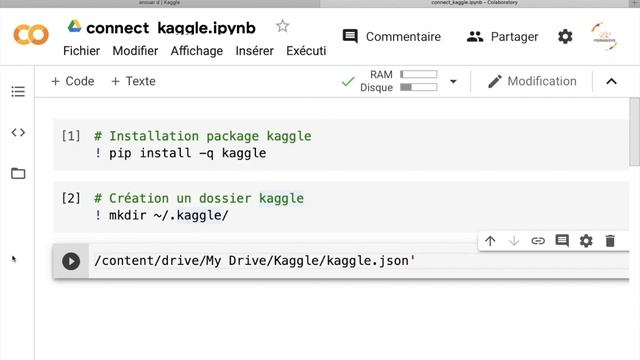This screenshot has height=360, width=640.
Task: Collapse the header with chevron up
Action: pyautogui.click(x=611, y=81)
